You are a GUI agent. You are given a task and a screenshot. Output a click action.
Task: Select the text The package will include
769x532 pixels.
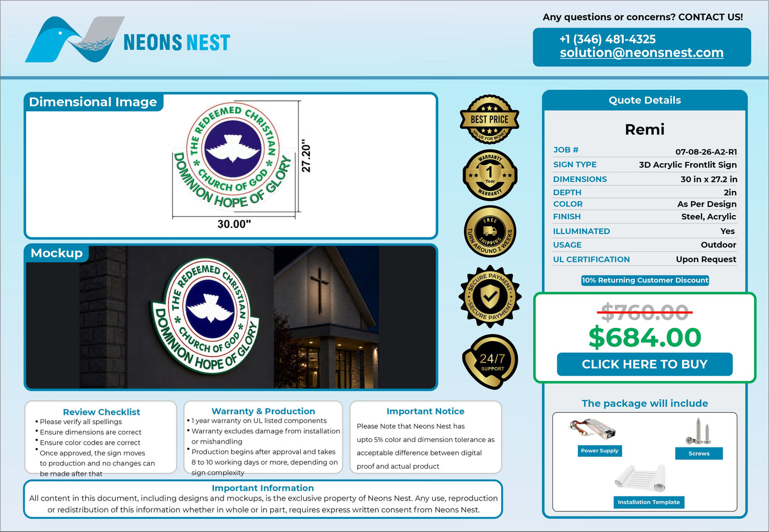click(x=645, y=403)
